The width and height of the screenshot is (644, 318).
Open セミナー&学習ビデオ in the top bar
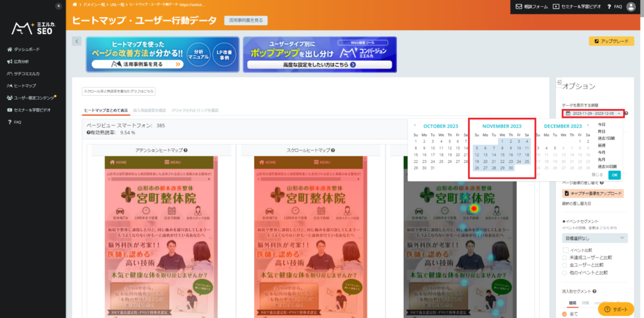(577, 6)
